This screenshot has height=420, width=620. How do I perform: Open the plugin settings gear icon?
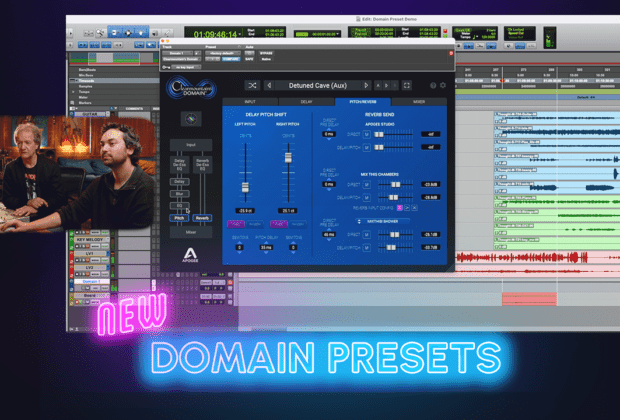pos(443,85)
